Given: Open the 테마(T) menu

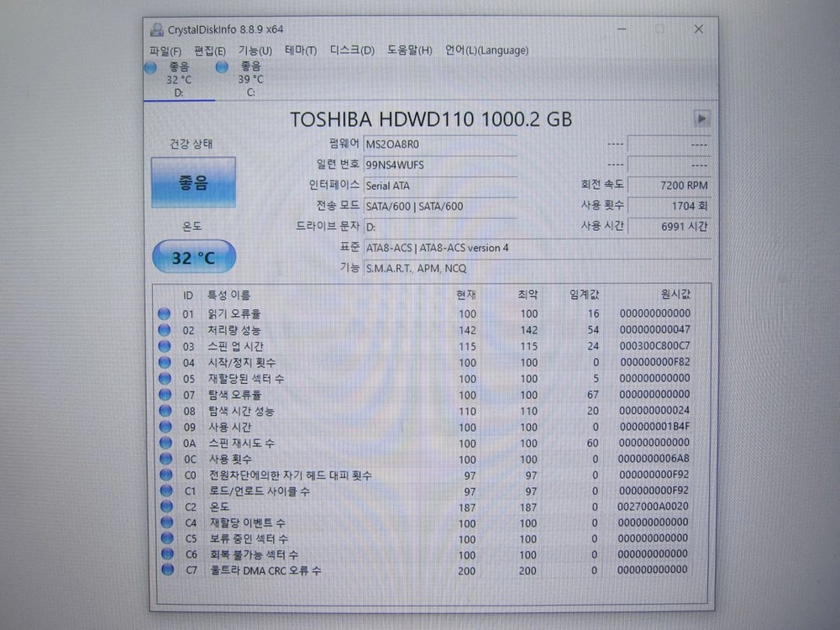Looking at the screenshot, I should point(301,50).
